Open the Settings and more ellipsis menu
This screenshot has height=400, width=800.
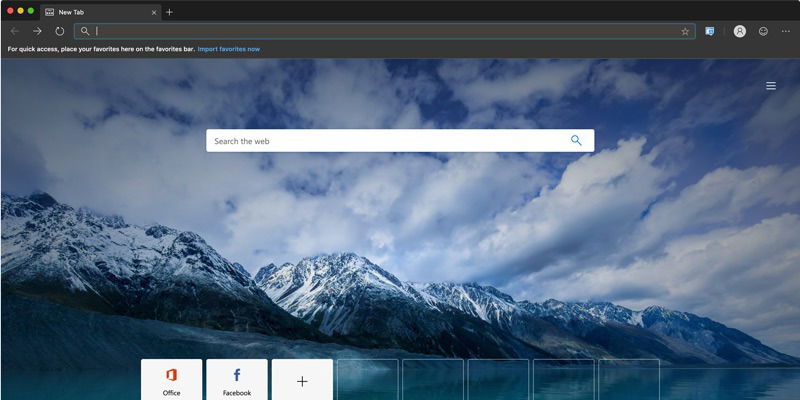click(786, 31)
